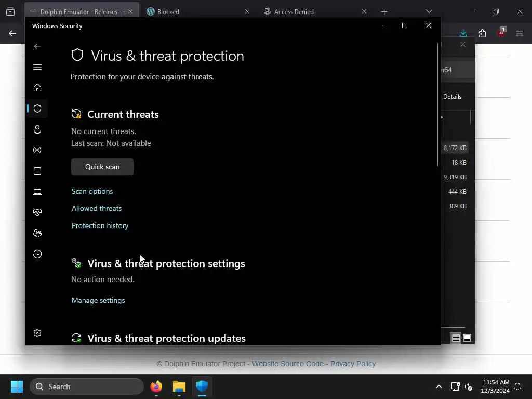Image resolution: width=532 pixels, height=399 pixels.
Task: Click the taskbar Search box
Action: [x=87, y=387]
